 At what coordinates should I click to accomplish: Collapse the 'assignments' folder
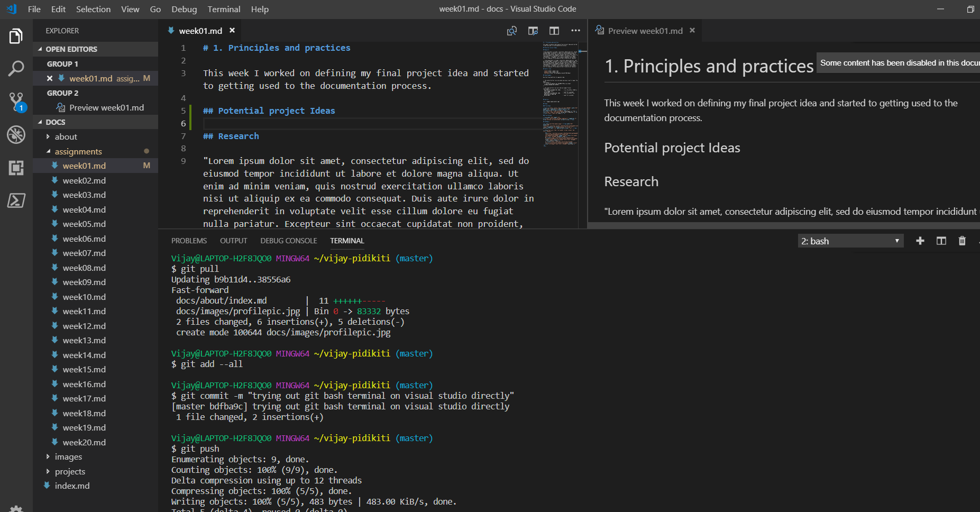pos(78,152)
